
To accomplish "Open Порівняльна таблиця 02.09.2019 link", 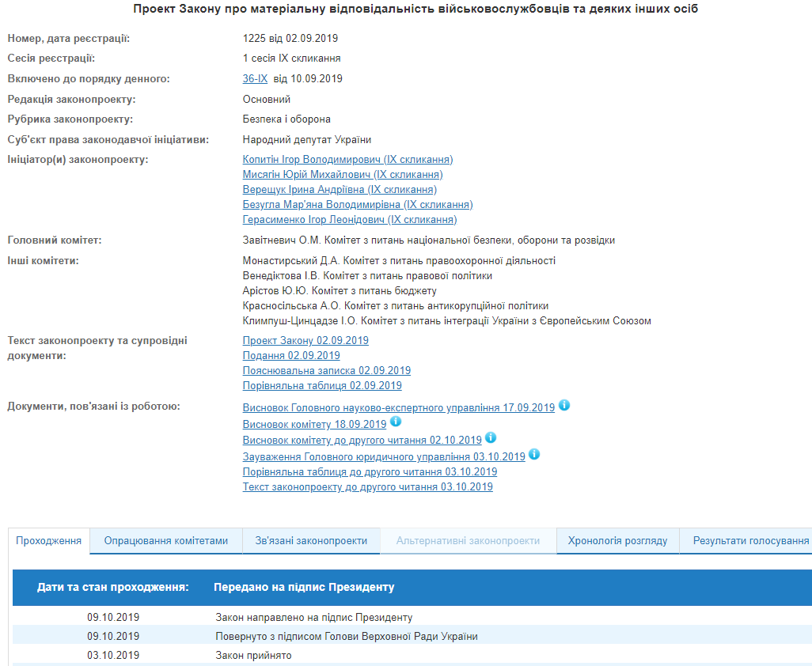I will (x=322, y=386).
